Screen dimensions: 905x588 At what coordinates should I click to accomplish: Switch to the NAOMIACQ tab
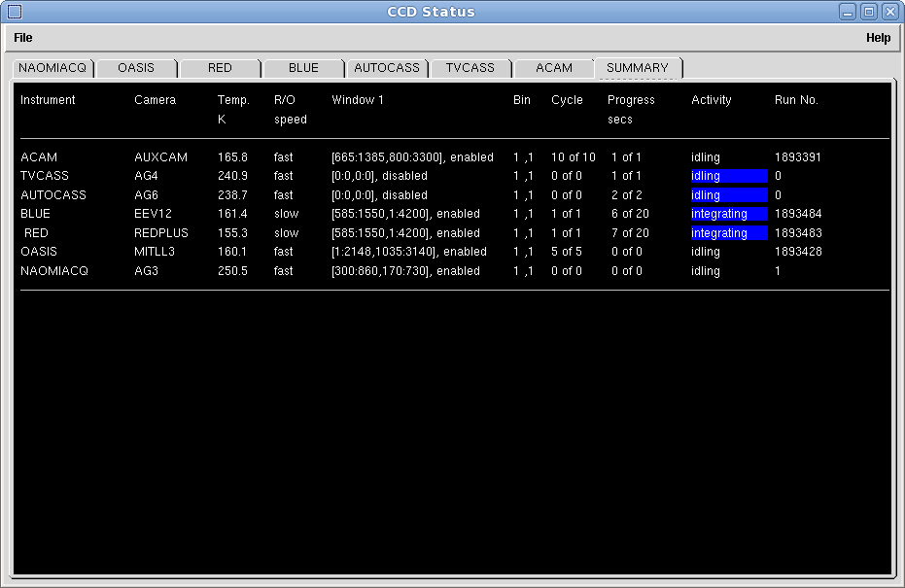click(52, 68)
